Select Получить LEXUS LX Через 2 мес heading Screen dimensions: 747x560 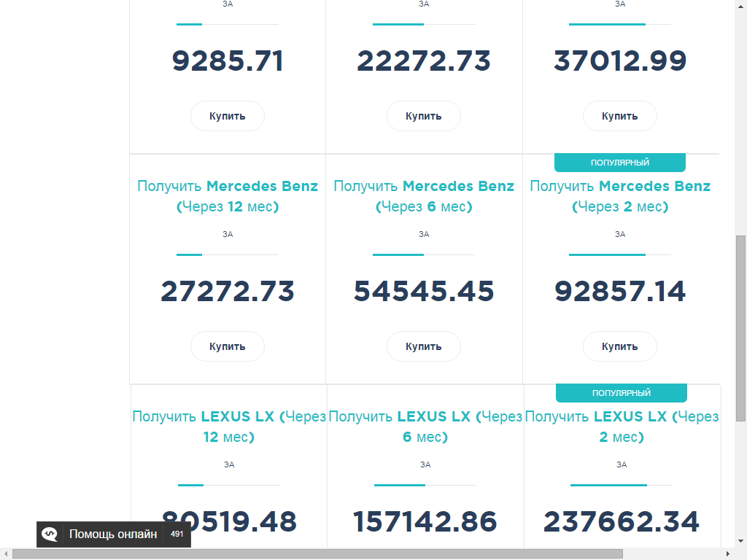tap(622, 427)
